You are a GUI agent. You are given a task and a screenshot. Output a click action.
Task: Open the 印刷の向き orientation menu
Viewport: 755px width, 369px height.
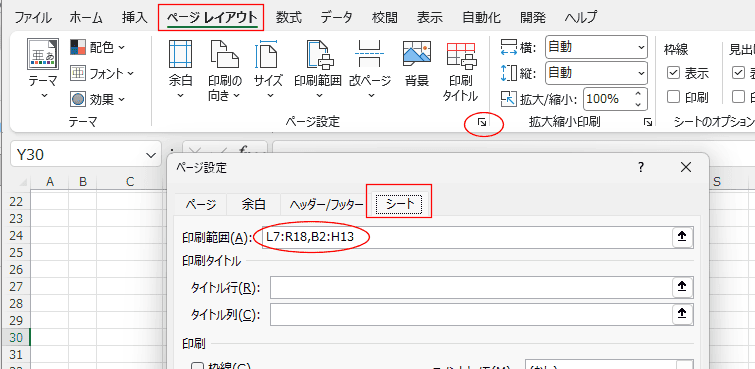[x=224, y=70]
